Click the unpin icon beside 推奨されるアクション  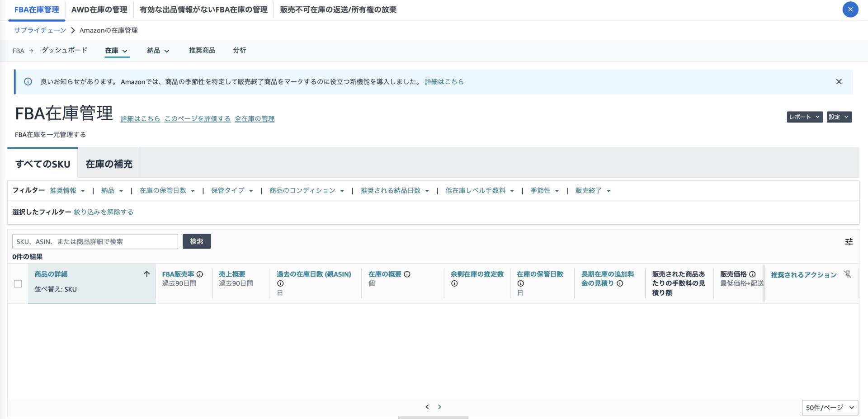tap(847, 274)
